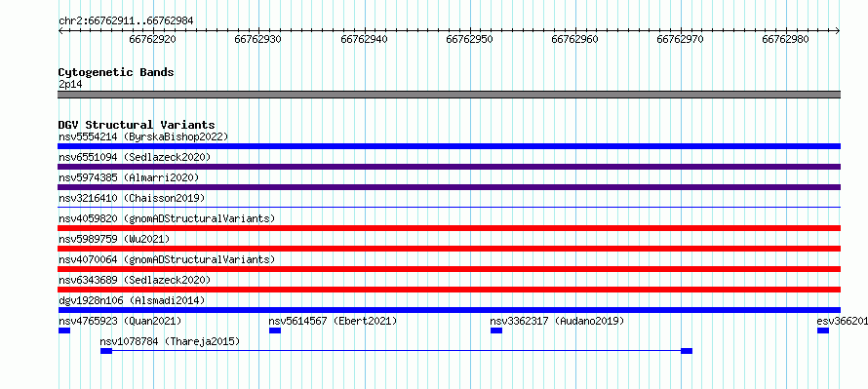
Task: Open variant label nsv3362317 (Audano2019)
Action: tap(558, 321)
